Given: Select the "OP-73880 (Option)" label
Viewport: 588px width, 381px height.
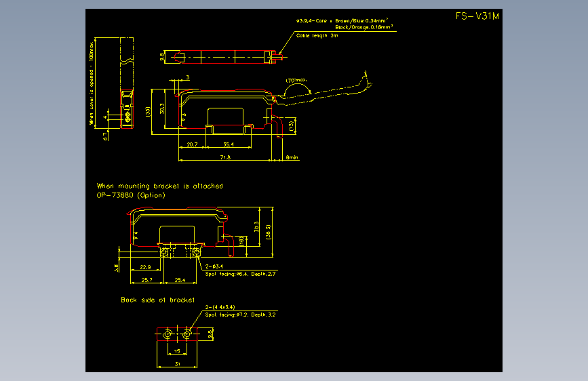Looking at the screenshot, I should tap(131, 195).
